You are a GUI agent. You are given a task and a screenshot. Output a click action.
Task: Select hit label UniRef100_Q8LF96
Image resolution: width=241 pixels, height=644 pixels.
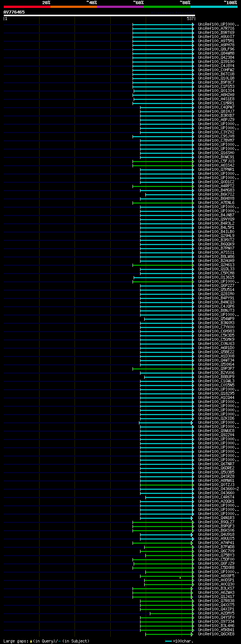[x=216, y=49]
